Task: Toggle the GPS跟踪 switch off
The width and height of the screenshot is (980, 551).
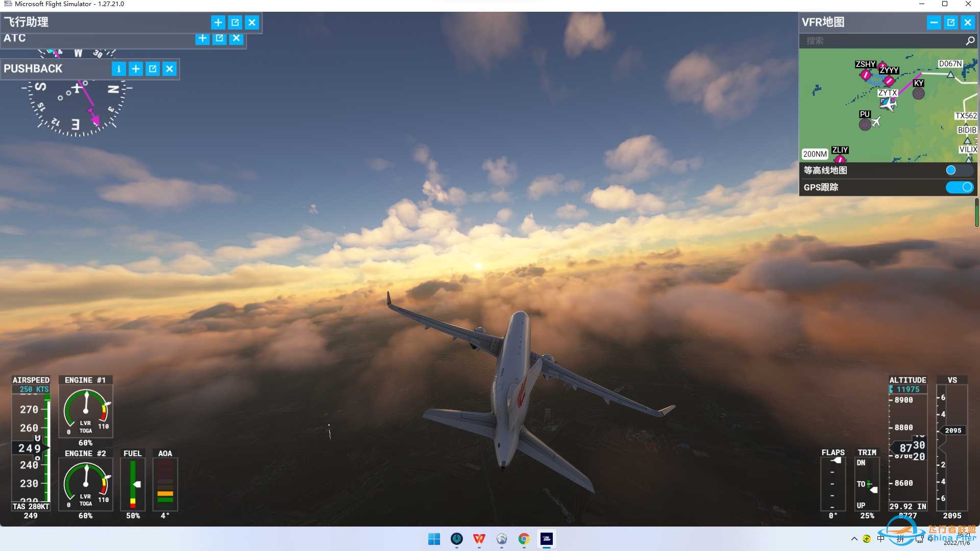Action: click(x=959, y=187)
